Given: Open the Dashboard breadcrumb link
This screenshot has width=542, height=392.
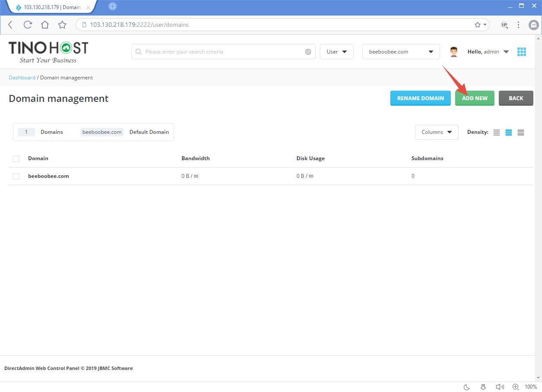Looking at the screenshot, I should 22,77.
